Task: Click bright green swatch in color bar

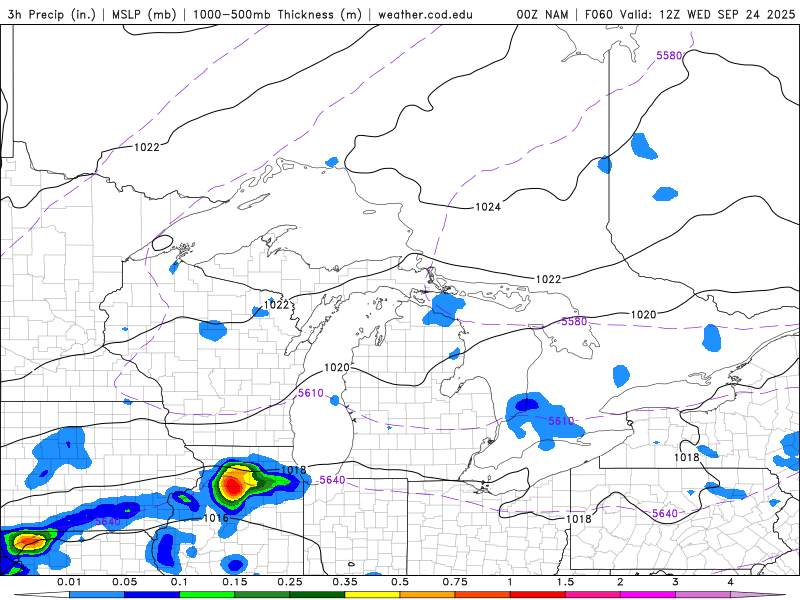Action: [x=207, y=595]
